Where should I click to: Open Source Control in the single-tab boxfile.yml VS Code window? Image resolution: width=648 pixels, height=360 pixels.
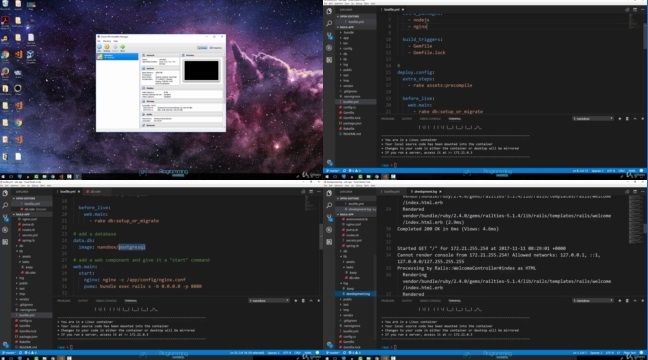click(x=329, y=36)
